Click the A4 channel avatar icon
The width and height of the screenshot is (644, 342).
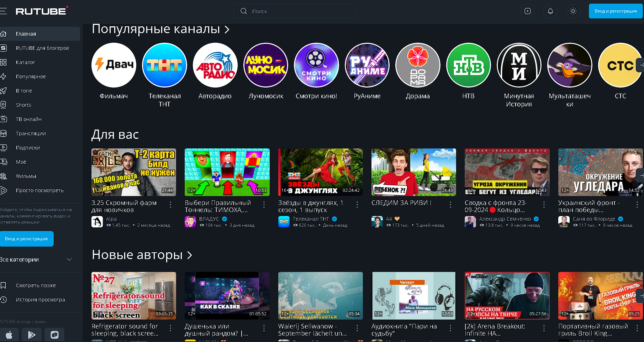click(x=377, y=222)
